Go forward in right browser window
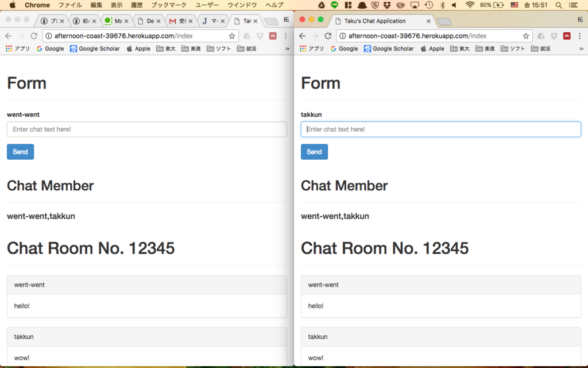 click(315, 36)
